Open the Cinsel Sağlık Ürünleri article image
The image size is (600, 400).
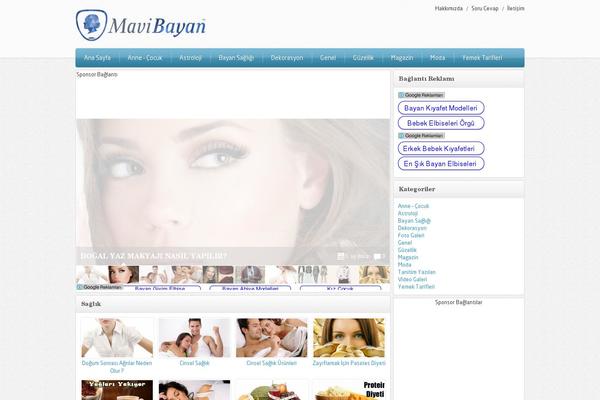pyautogui.click(x=272, y=338)
